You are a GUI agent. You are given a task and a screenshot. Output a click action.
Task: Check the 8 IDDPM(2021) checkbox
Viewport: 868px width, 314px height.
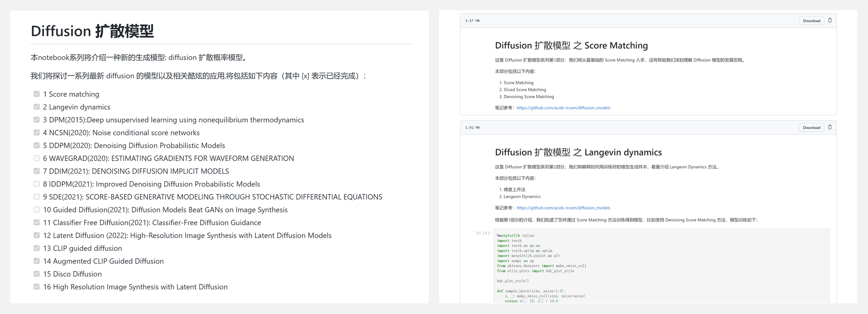point(36,184)
